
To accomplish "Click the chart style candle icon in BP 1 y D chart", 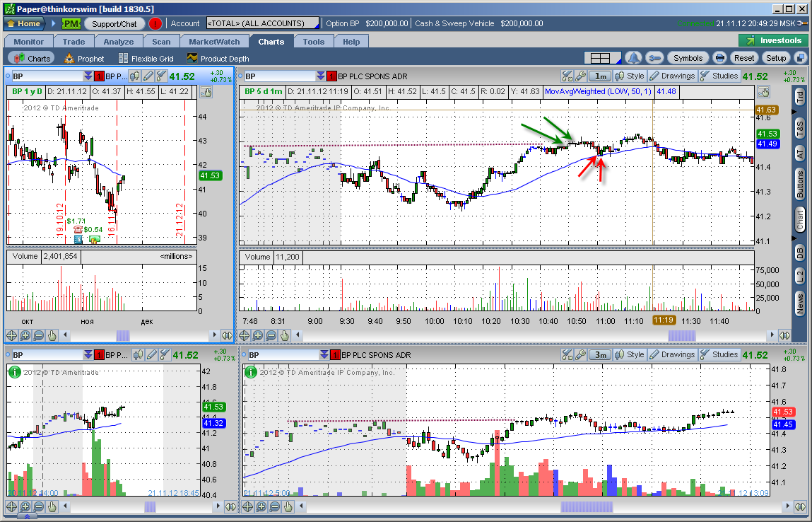I will click(135, 76).
